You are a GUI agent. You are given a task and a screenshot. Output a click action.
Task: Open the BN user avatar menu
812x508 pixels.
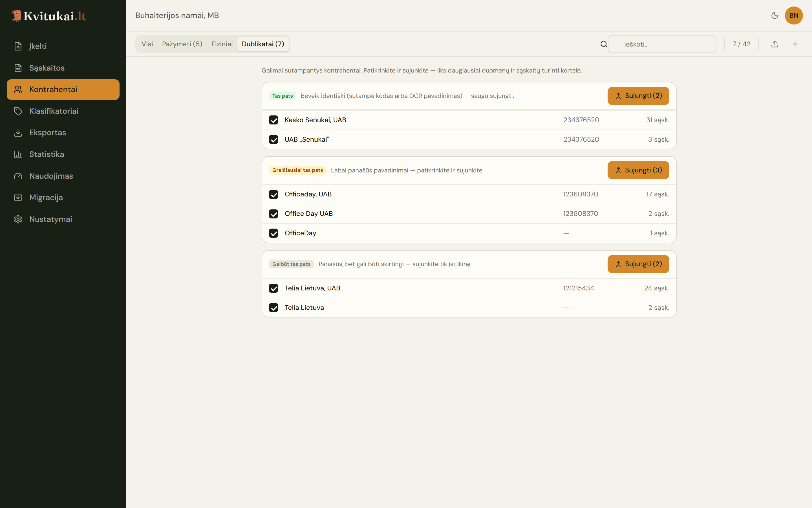[794, 16]
